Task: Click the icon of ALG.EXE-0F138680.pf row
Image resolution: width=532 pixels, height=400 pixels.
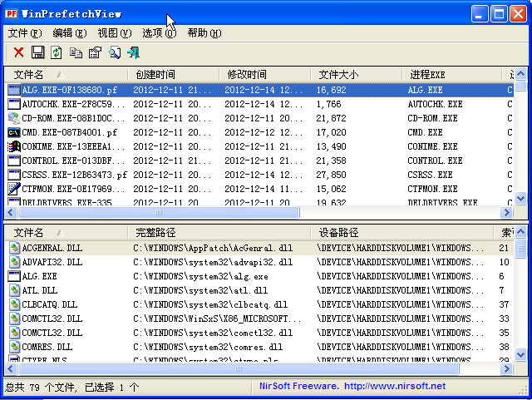Action: (x=14, y=90)
